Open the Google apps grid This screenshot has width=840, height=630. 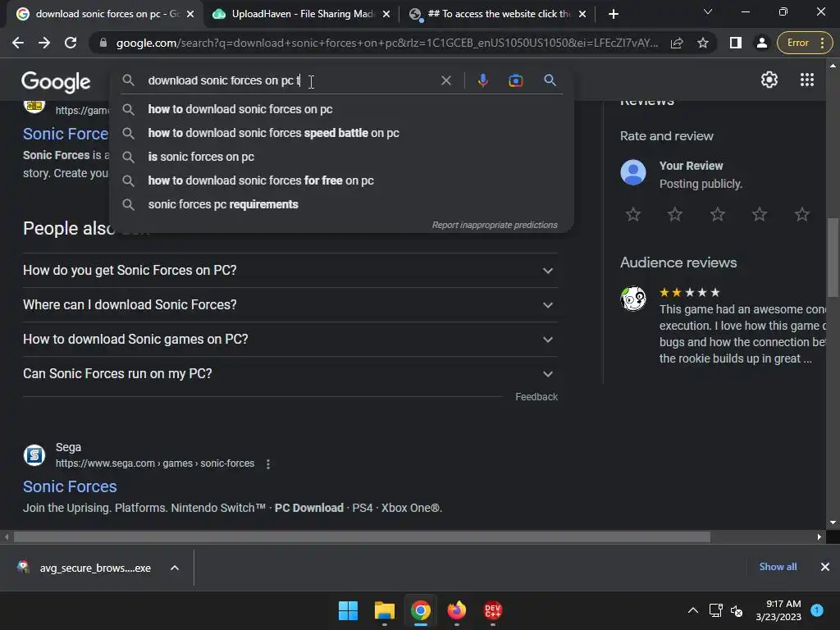tap(807, 80)
